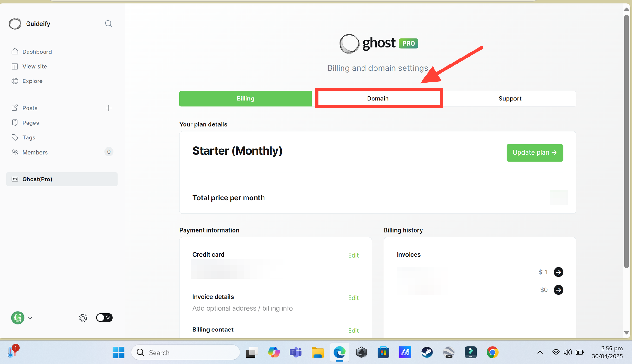Click the page scrollbar down arrow
The height and width of the screenshot is (364, 632).
click(x=626, y=333)
